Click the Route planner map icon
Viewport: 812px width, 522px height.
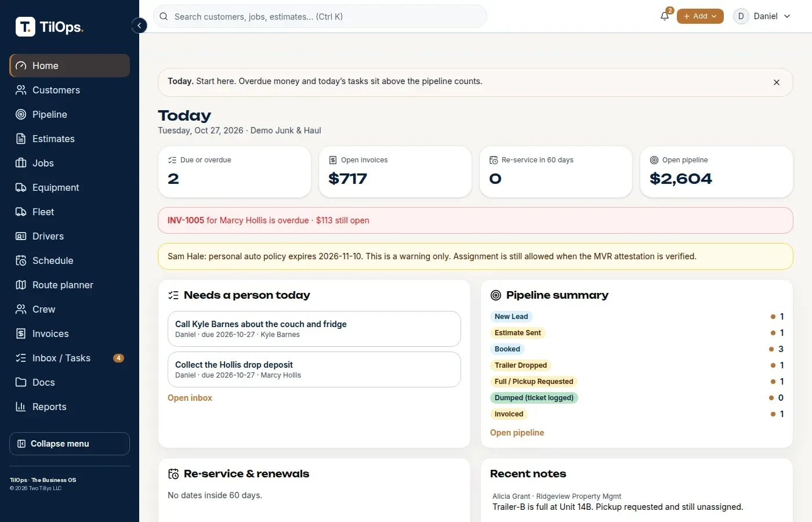tap(21, 285)
